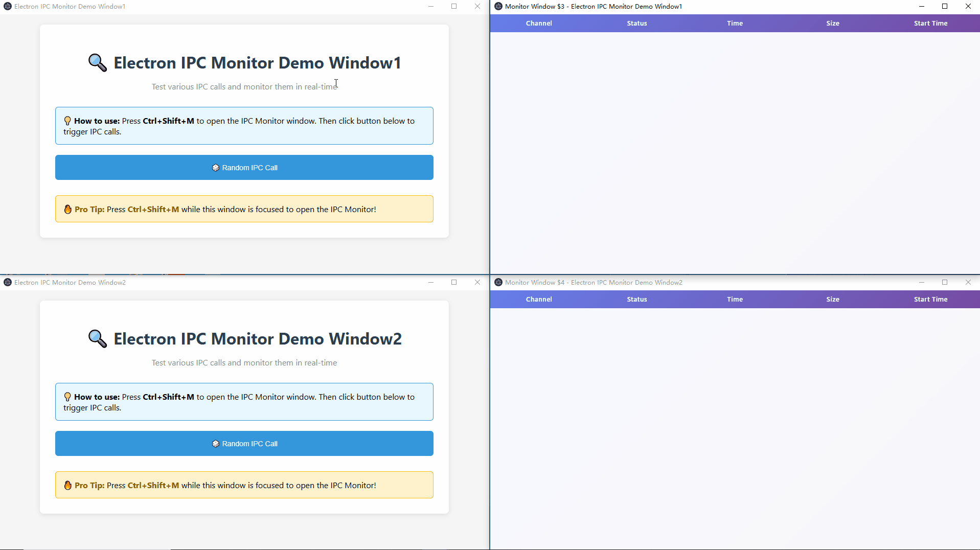Sort by Status column in Monitor Window $4
The height and width of the screenshot is (550, 980).
[637, 300]
